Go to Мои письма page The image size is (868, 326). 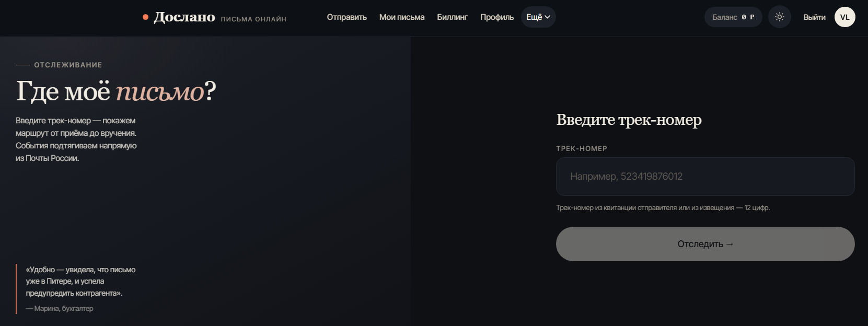coord(402,17)
